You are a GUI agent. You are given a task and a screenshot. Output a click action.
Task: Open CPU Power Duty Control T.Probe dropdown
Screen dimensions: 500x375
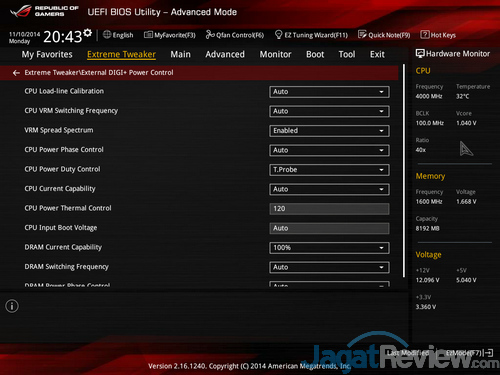(x=329, y=170)
